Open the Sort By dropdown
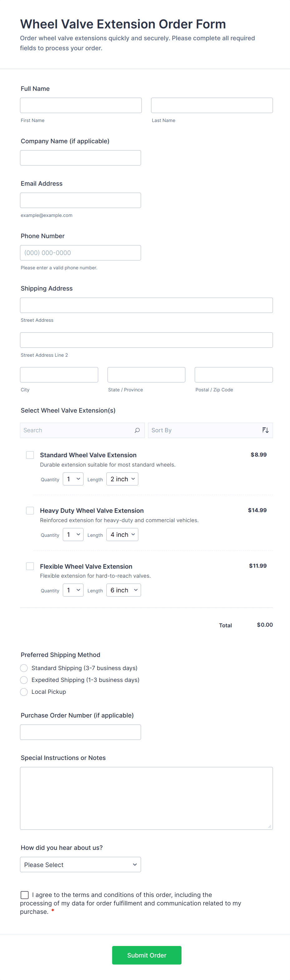 point(205,430)
